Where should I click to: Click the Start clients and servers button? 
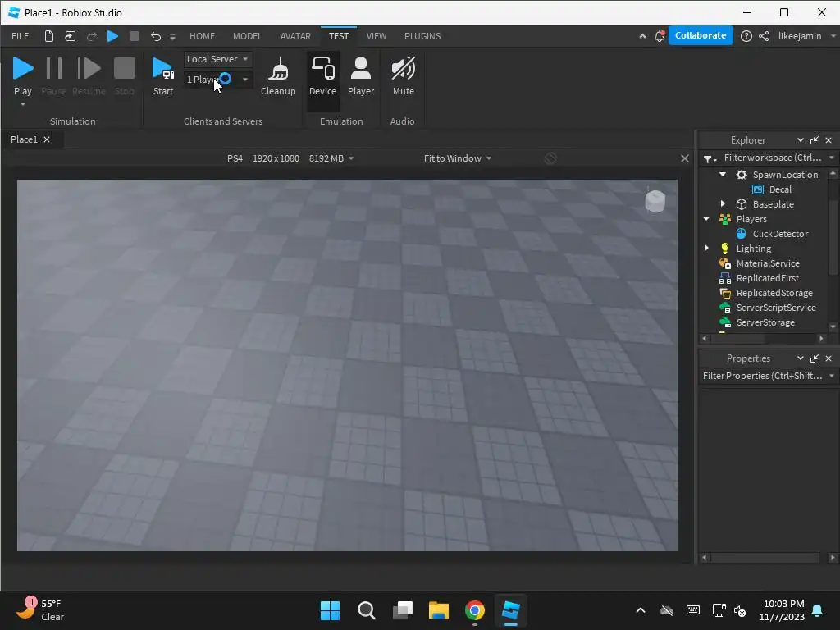pyautogui.click(x=163, y=76)
